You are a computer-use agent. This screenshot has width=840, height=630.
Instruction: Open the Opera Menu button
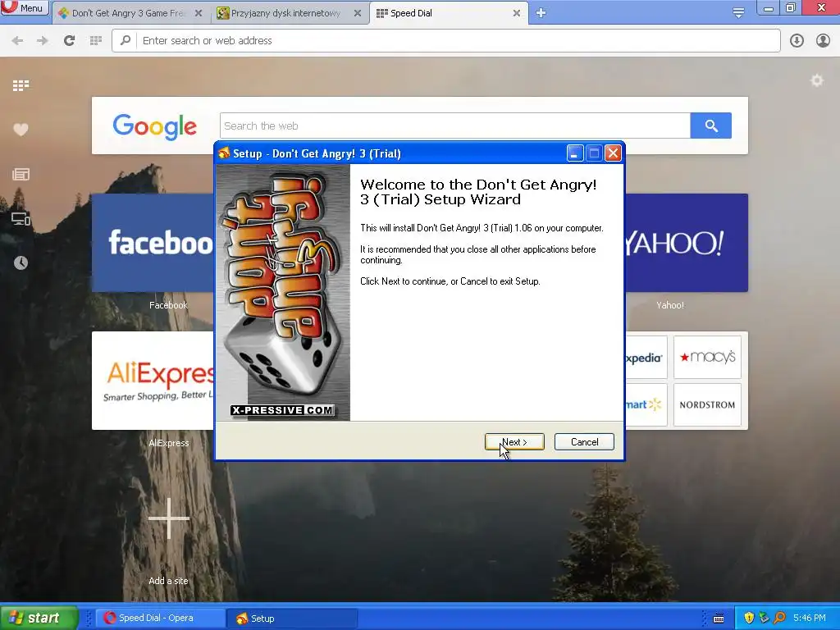[25, 7]
